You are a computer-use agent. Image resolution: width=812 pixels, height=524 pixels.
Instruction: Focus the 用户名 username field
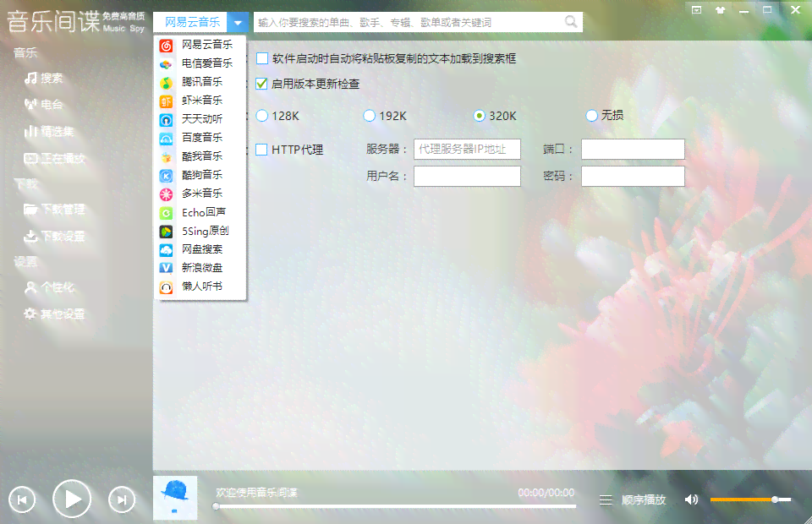pyautogui.click(x=467, y=177)
